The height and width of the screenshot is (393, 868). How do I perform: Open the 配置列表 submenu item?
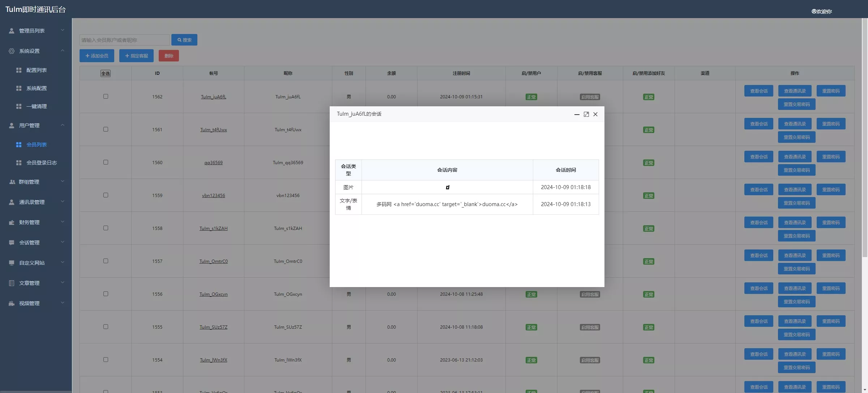pyautogui.click(x=36, y=70)
